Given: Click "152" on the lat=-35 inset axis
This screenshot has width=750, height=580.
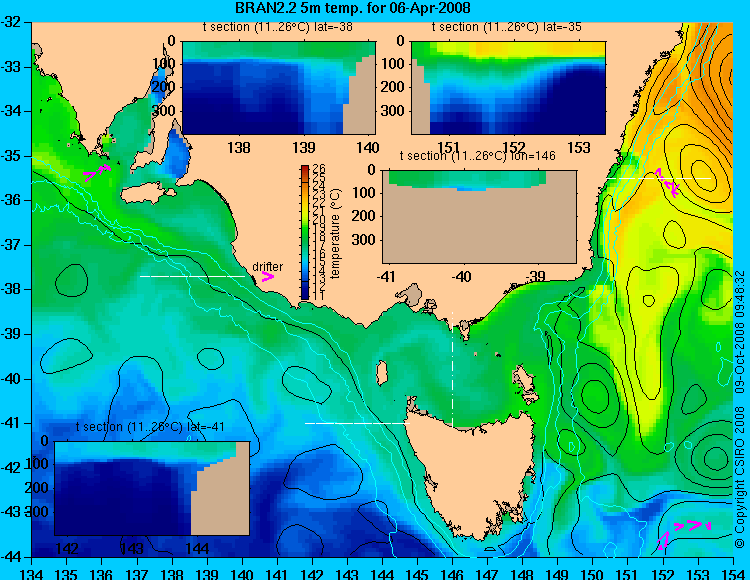Looking at the screenshot, I should pyautogui.click(x=514, y=148).
